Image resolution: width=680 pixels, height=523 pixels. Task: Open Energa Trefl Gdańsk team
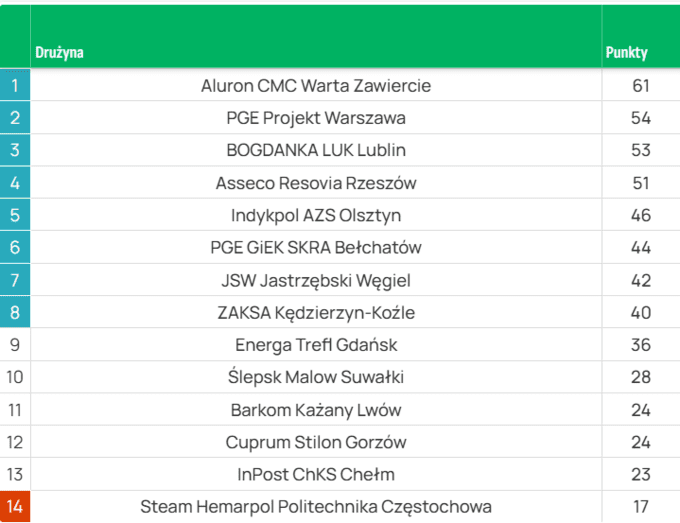tap(316, 345)
